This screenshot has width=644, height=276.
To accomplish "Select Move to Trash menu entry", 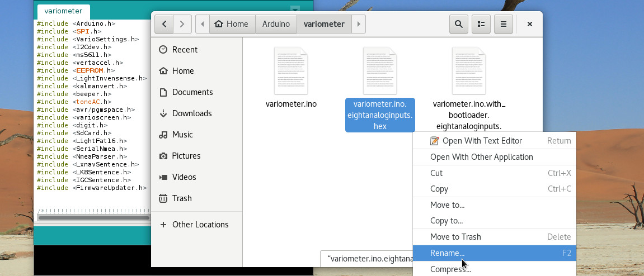I will [455, 237].
